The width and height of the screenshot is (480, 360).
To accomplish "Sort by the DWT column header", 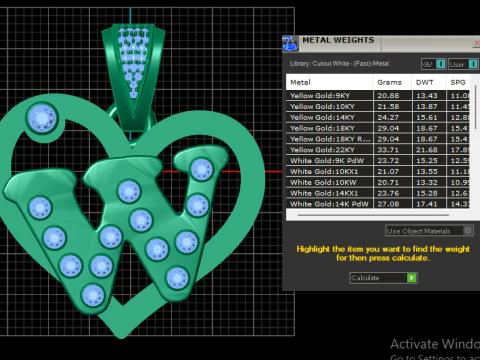I will 429,82.
